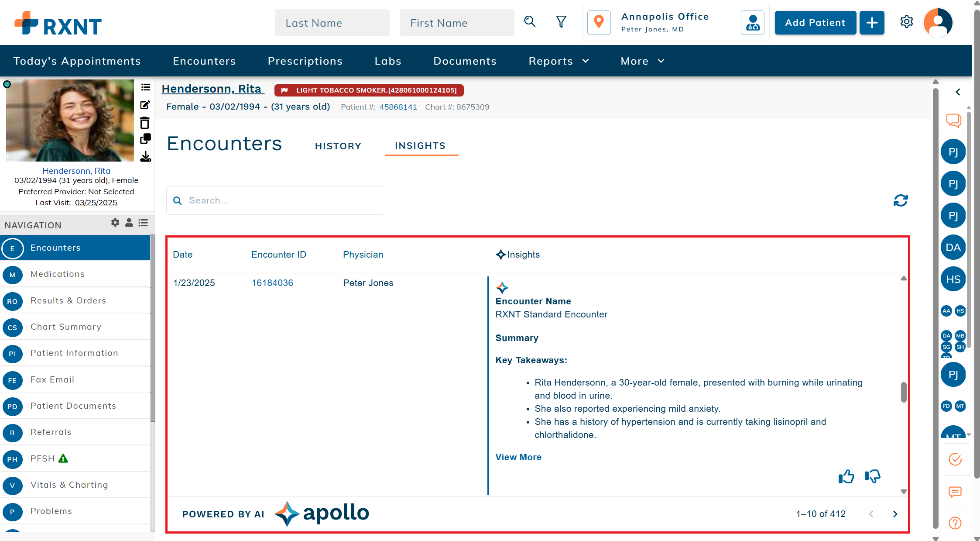Refresh the encounter insights list
Viewport: 980px width, 541px height.
tap(901, 200)
